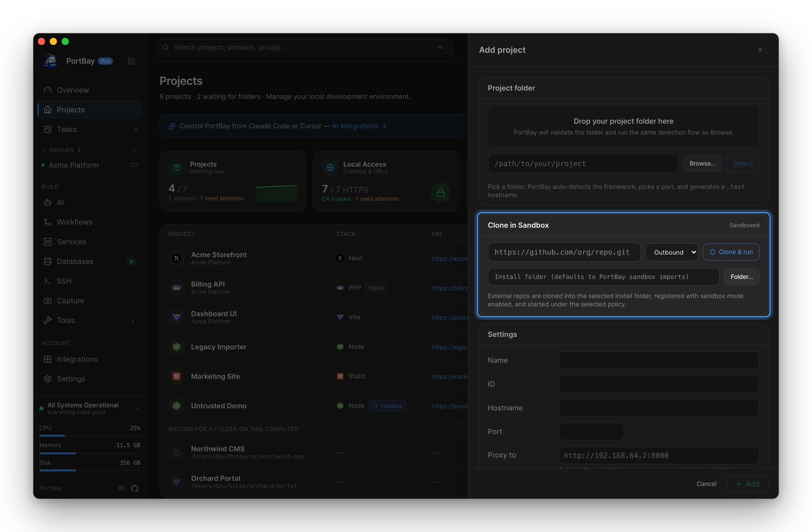Collapse the Groups section chevron
Viewport: 812px width, 532px height.
[x=44, y=150]
